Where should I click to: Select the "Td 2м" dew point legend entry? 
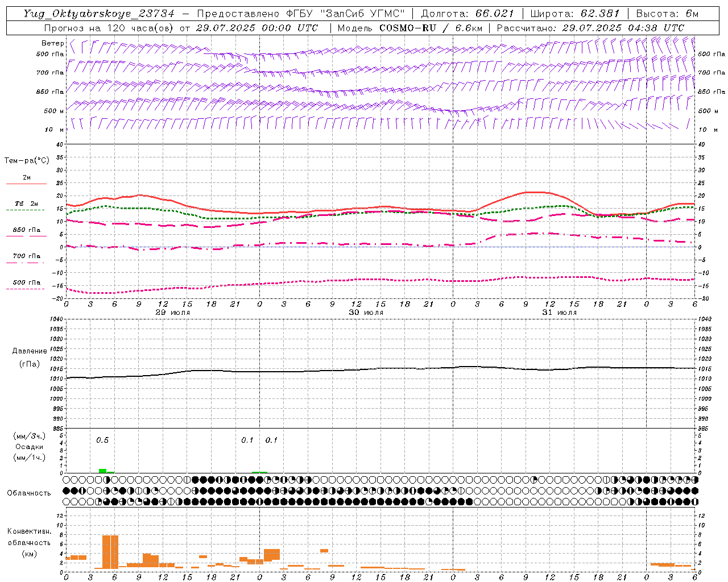pos(27,203)
